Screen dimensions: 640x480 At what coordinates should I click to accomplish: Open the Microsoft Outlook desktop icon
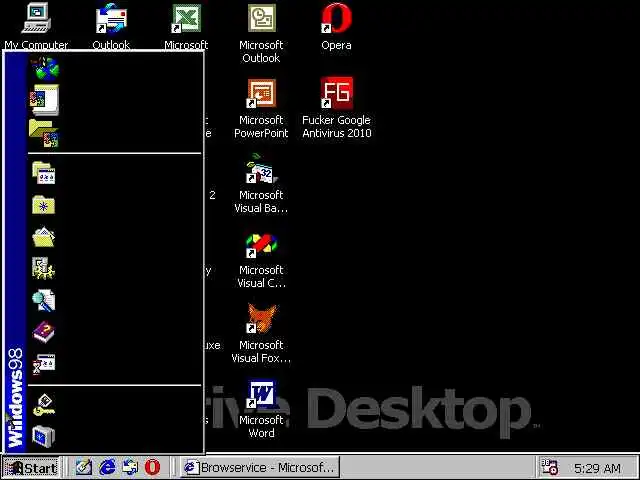pos(261,33)
